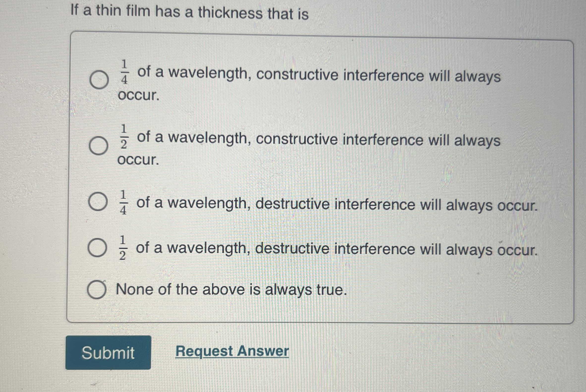Click the Submit button
Viewport: 586px width, 392px height.
[109, 352]
